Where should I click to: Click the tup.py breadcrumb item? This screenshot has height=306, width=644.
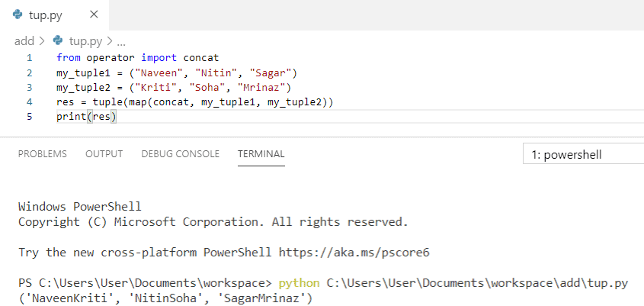pos(85,41)
